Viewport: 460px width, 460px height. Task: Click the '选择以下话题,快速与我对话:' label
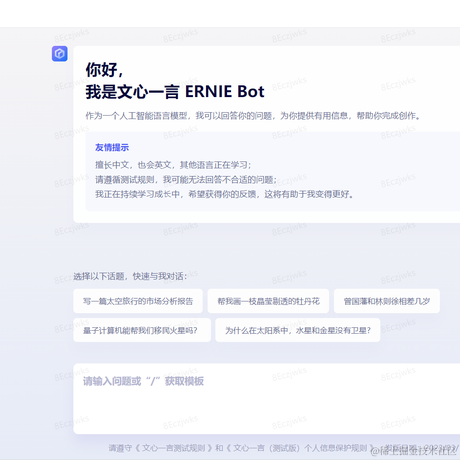[x=130, y=276]
